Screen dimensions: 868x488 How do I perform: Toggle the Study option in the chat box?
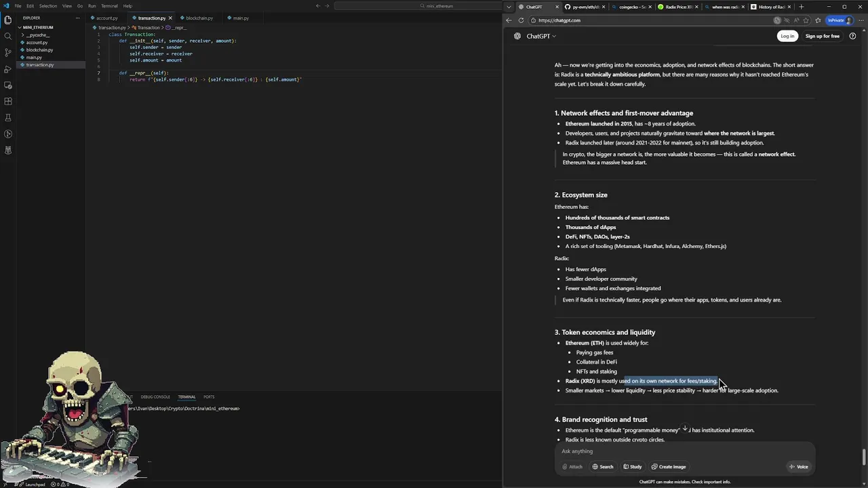(632, 466)
